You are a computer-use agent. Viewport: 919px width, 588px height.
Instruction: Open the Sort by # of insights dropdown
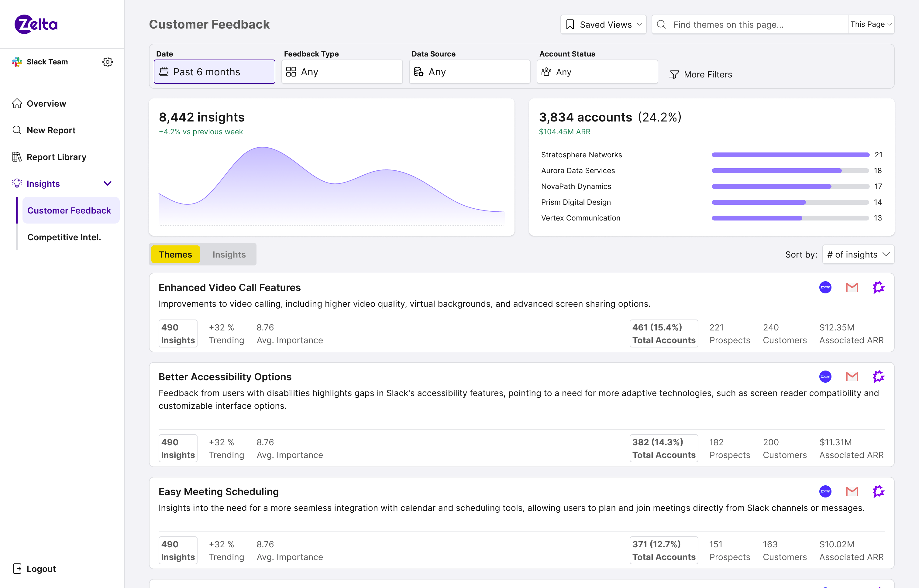coord(858,254)
